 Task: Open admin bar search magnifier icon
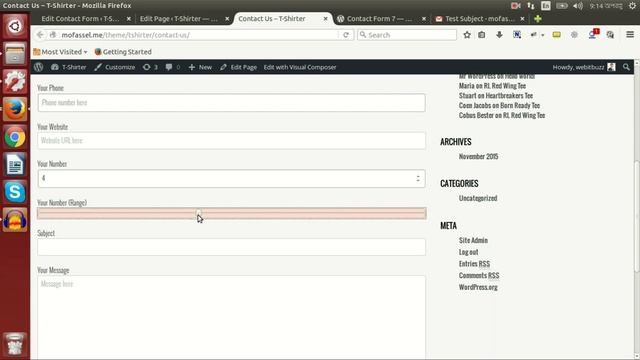point(626,67)
